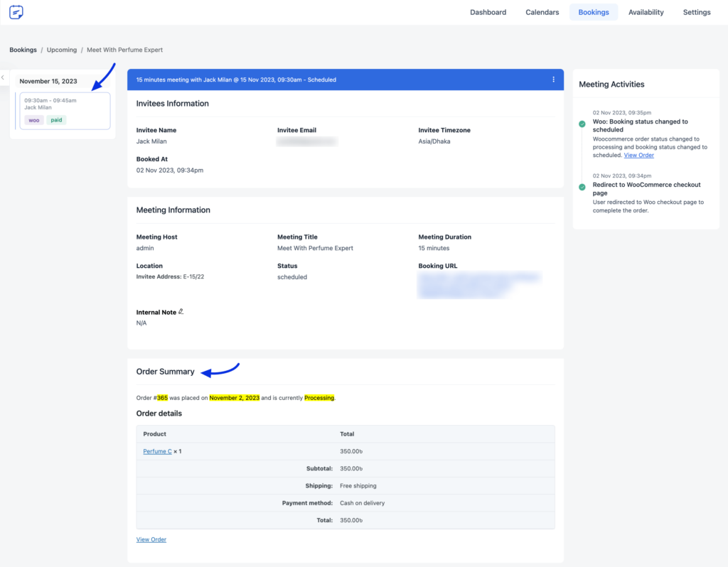Click the paid tag on booking card
This screenshot has width=728, height=567.
[56, 120]
